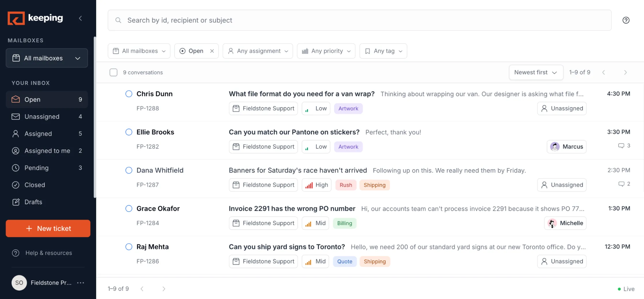
Task: Open the Any priority filter
Action: pyautogui.click(x=326, y=51)
